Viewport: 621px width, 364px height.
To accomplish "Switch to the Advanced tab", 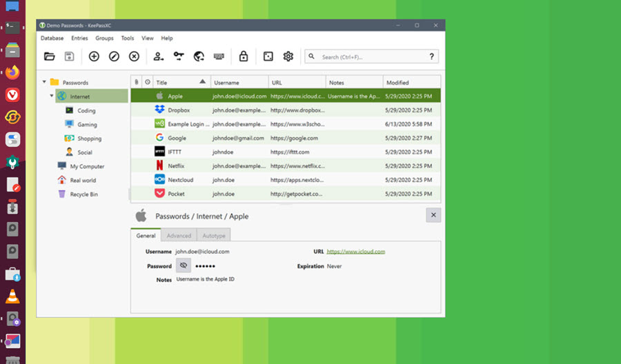I will [179, 235].
